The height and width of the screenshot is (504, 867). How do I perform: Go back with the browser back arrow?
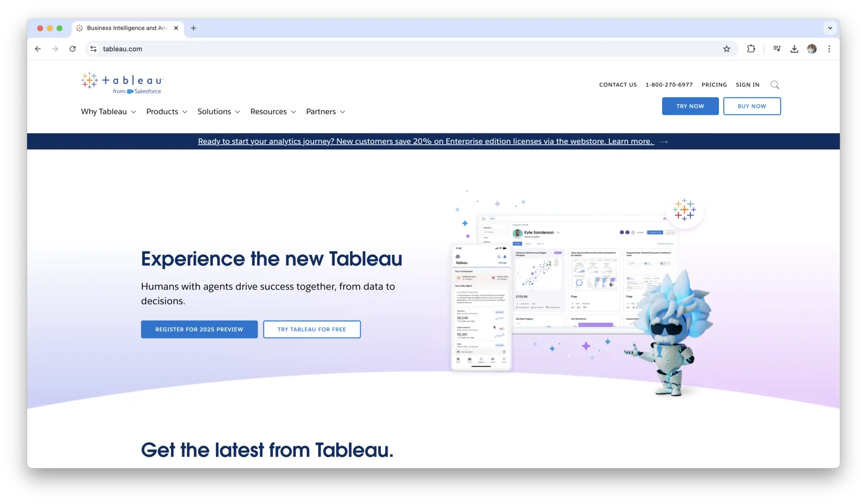[x=38, y=49]
